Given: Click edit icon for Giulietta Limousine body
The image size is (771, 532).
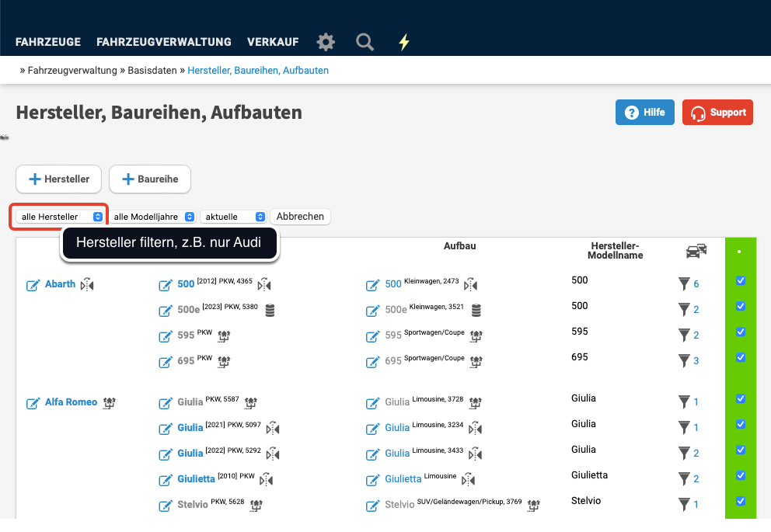Looking at the screenshot, I should pos(372,479).
